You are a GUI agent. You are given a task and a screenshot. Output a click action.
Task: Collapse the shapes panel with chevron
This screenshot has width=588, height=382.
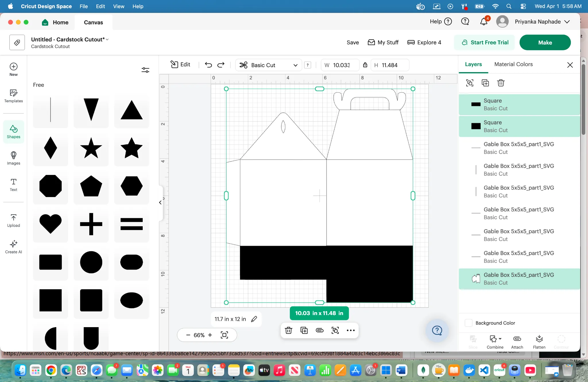pyautogui.click(x=160, y=202)
